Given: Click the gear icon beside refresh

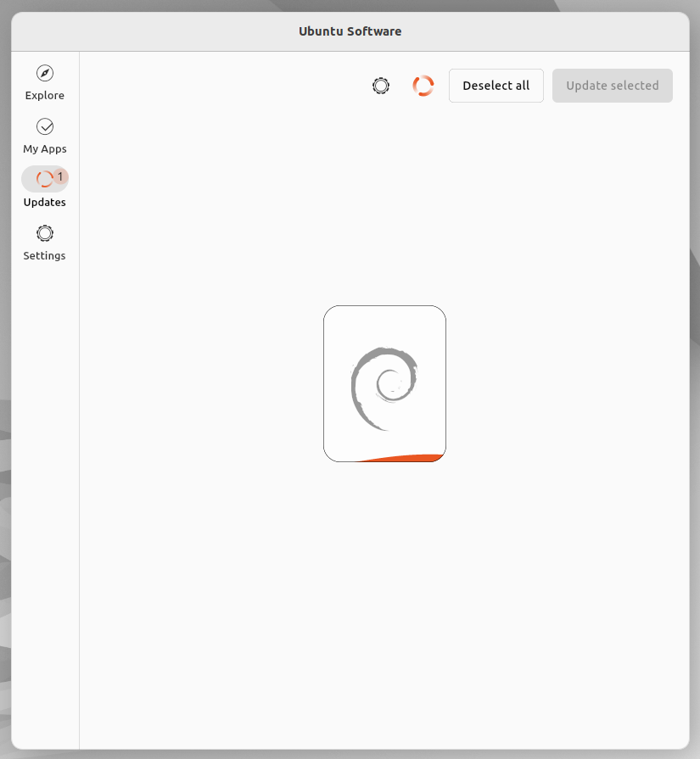Looking at the screenshot, I should click(381, 86).
